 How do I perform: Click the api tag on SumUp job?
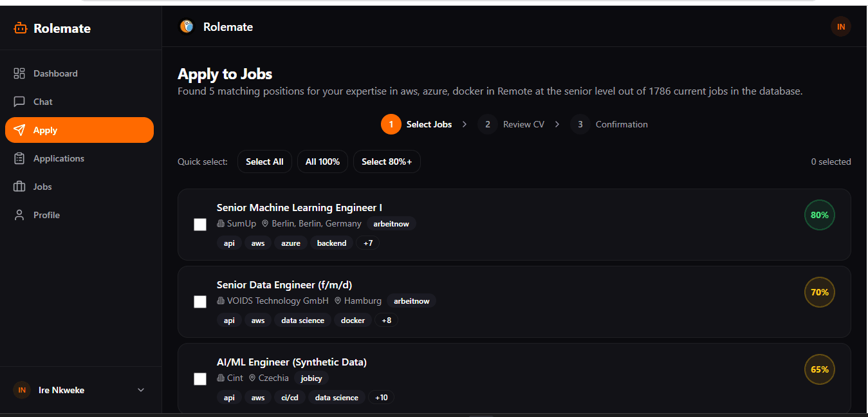(229, 243)
